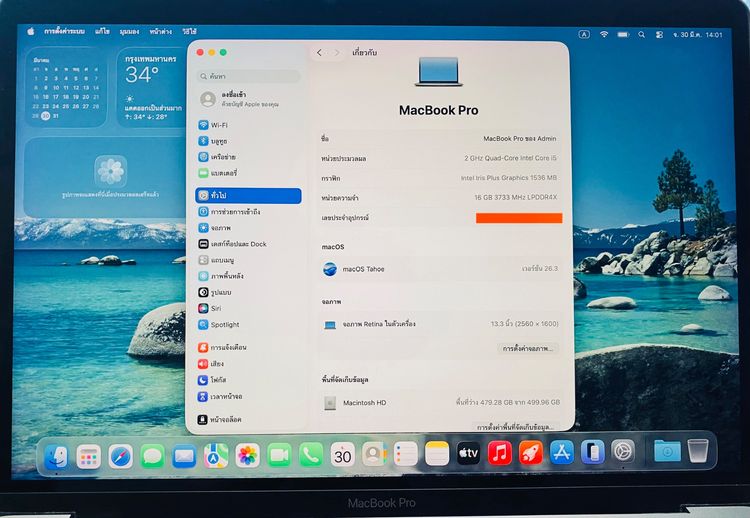Click the input source A icon in menu bar

584,34
